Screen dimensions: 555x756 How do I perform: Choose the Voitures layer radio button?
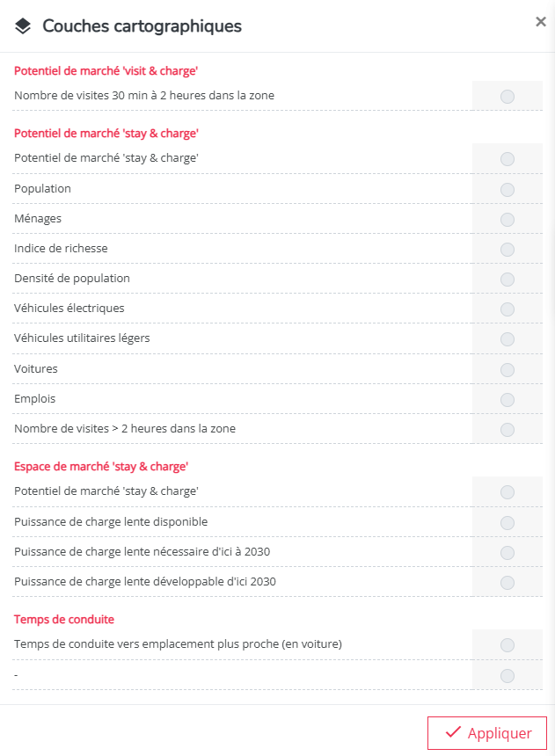508,370
